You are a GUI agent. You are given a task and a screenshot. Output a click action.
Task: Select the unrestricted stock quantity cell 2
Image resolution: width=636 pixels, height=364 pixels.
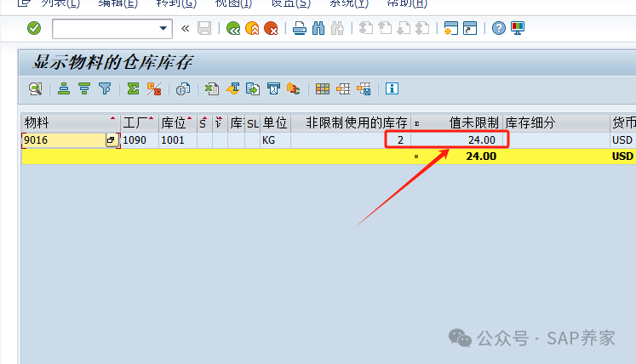pos(351,139)
